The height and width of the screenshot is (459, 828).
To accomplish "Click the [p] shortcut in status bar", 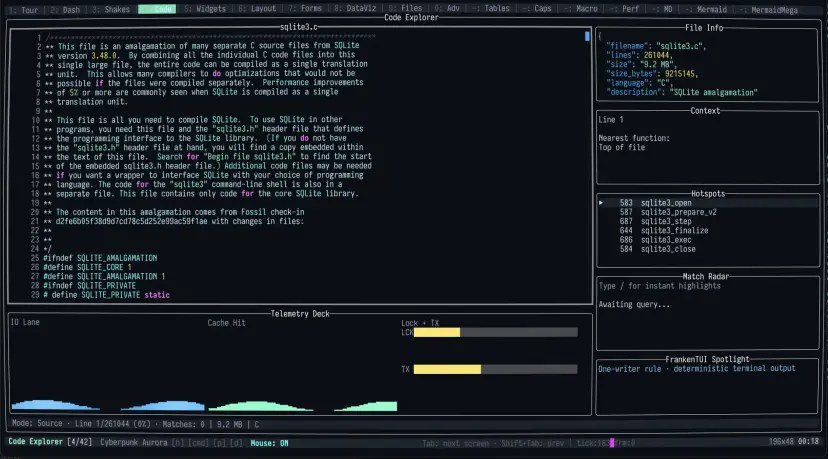I will (x=219, y=443).
